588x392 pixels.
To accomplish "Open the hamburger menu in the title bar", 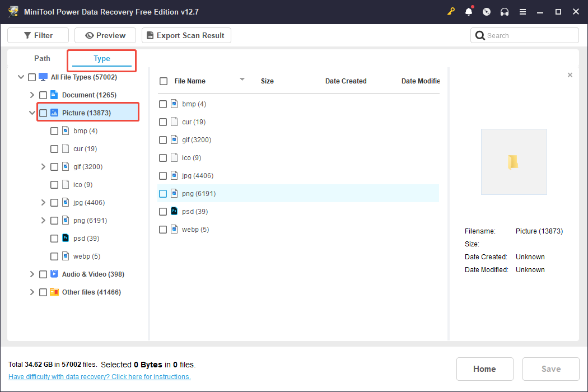I will click(x=522, y=11).
